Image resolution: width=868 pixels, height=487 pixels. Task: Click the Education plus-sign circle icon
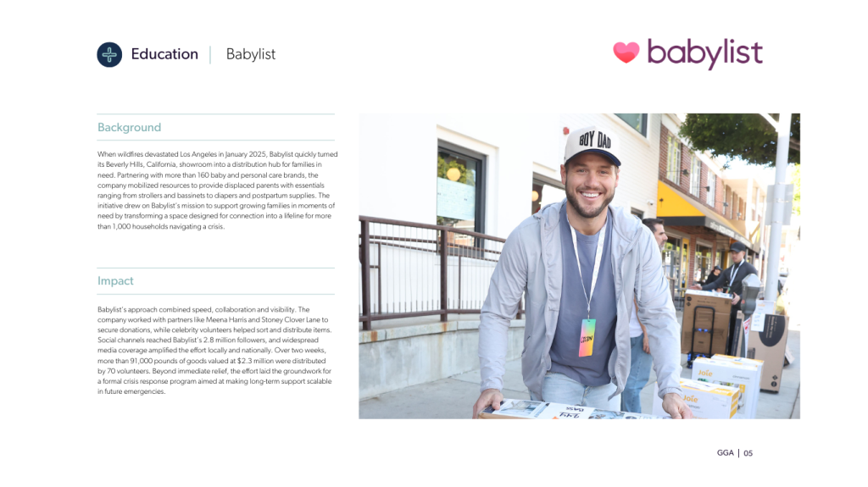109,54
